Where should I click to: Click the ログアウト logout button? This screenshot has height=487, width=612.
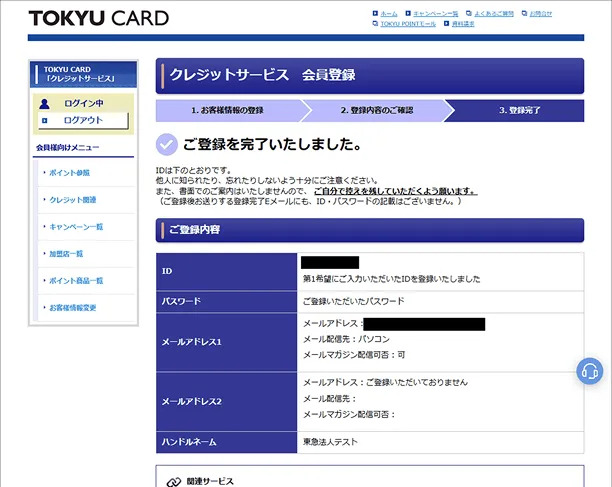click(x=83, y=121)
